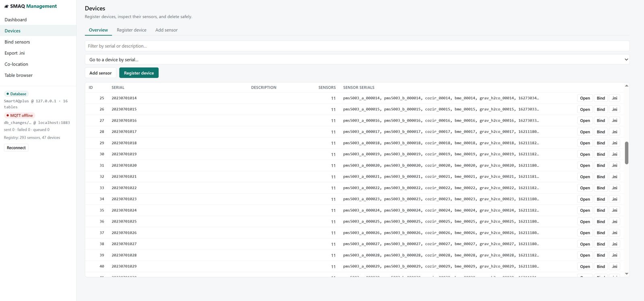The height and width of the screenshot is (301, 644).
Task: Open the Table browser
Action: (x=19, y=75)
